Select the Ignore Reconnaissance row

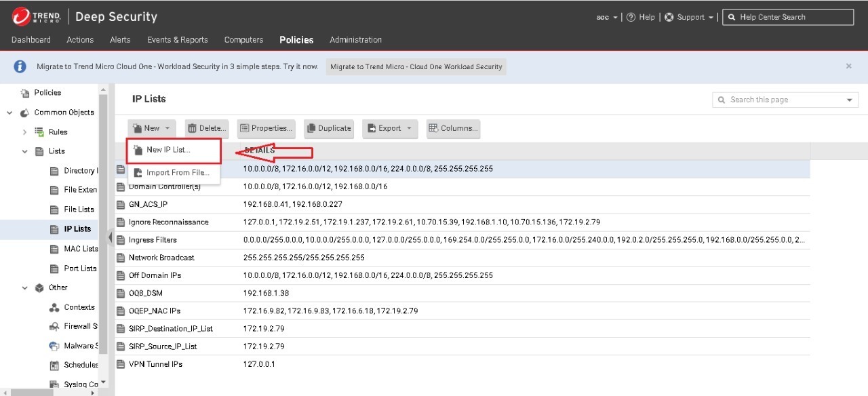[462, 222]
